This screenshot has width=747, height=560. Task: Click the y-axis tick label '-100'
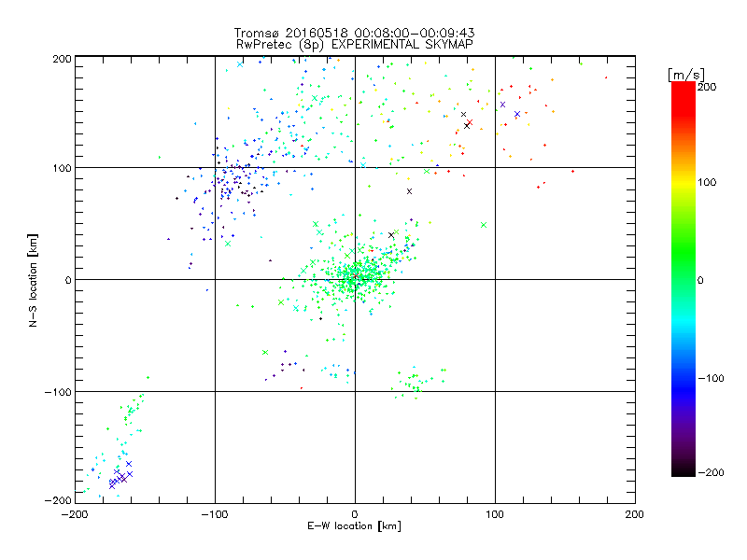(x=58, y=392)
